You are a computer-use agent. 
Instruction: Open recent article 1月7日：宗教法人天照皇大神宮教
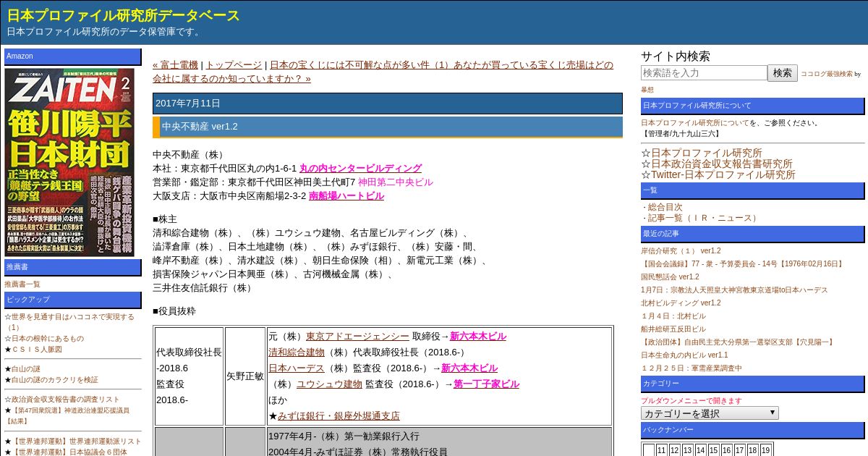click(x=734, y=290)
